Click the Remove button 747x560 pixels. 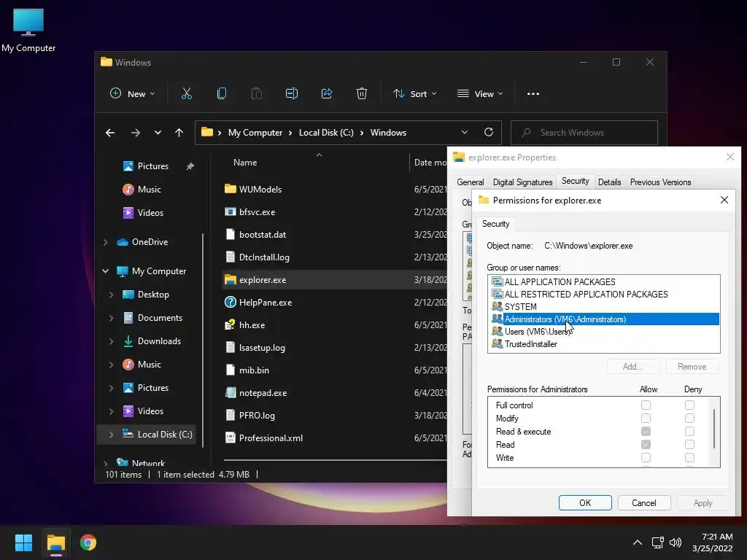point(692,367)
